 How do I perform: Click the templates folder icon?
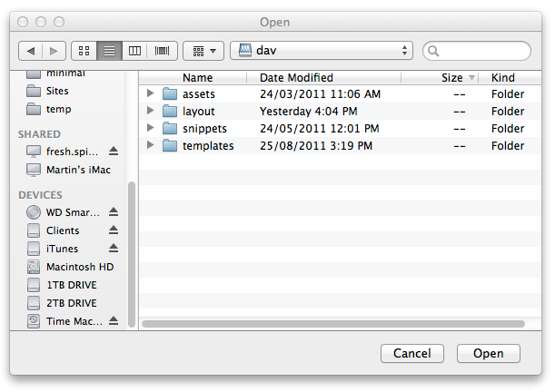point(170,145)
